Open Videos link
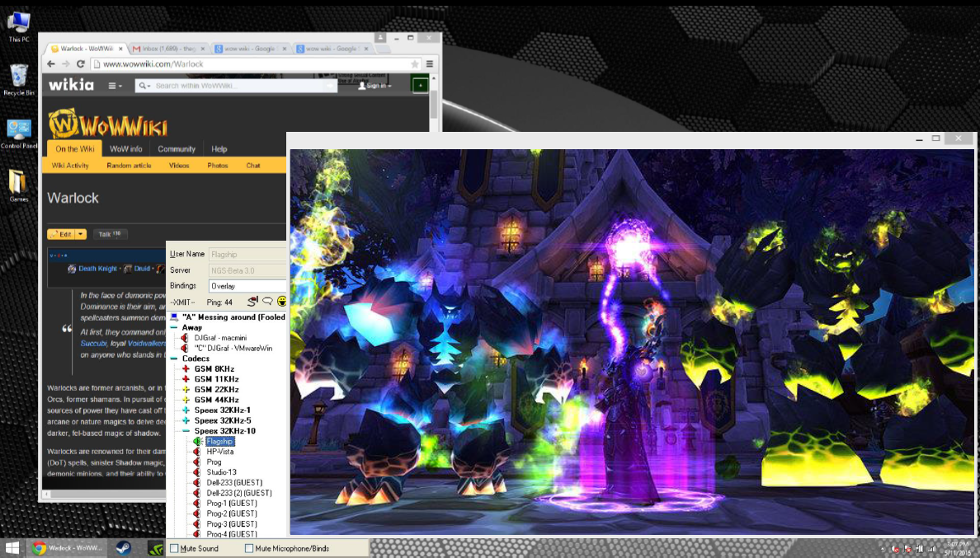Screen dimensions: 980x558 coord(179,166)
